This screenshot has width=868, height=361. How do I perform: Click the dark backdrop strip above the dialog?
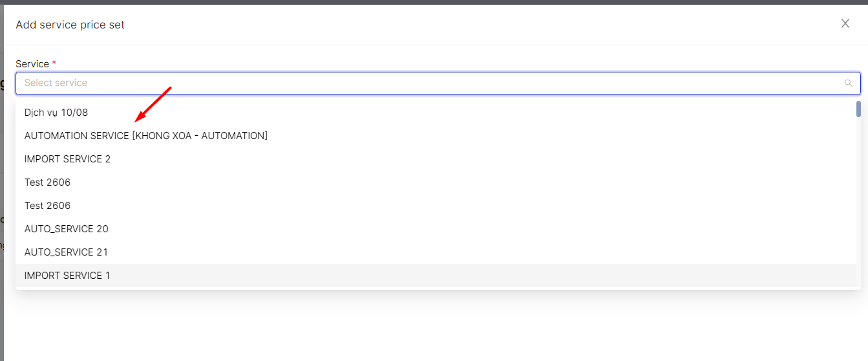(433, 2)
